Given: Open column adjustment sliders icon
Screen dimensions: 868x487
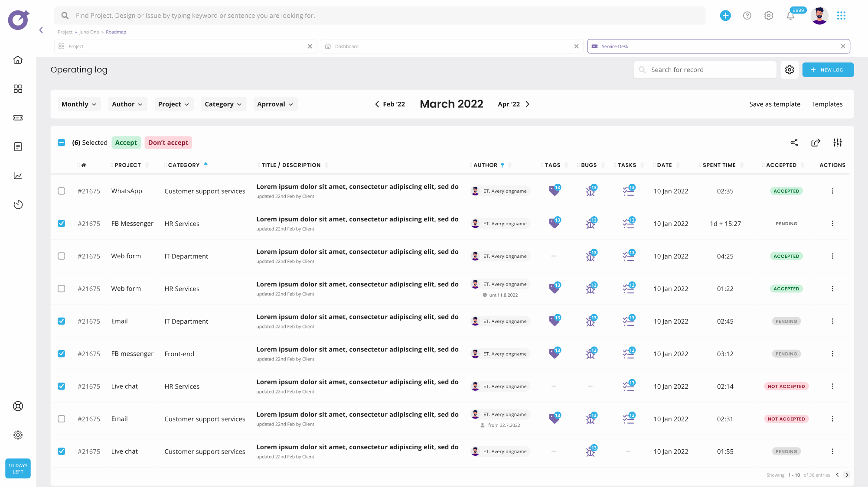Looking at the screenshot, I should (838, 143).
